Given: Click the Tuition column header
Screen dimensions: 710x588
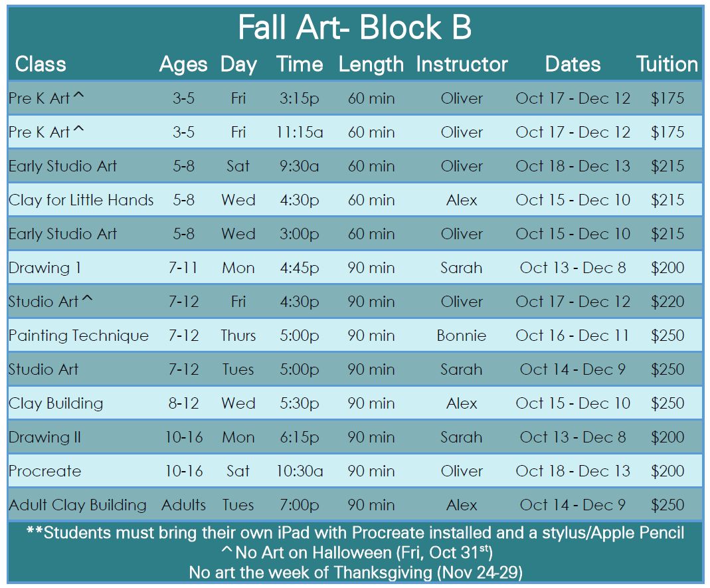Looking at the screenshot, I should [667, 64].
